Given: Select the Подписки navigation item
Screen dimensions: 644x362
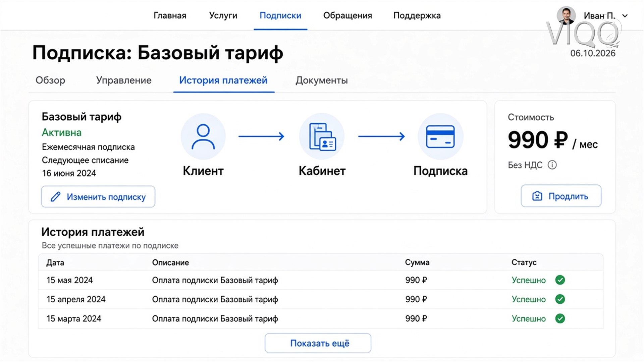Looking at the screenshot, I should [280, 15].
